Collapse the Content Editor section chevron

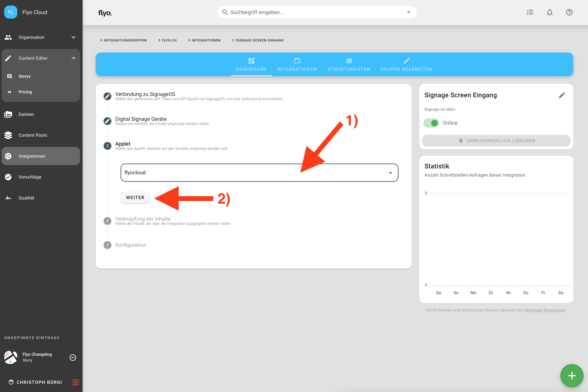pyautogui.click(x=73, y=58)
